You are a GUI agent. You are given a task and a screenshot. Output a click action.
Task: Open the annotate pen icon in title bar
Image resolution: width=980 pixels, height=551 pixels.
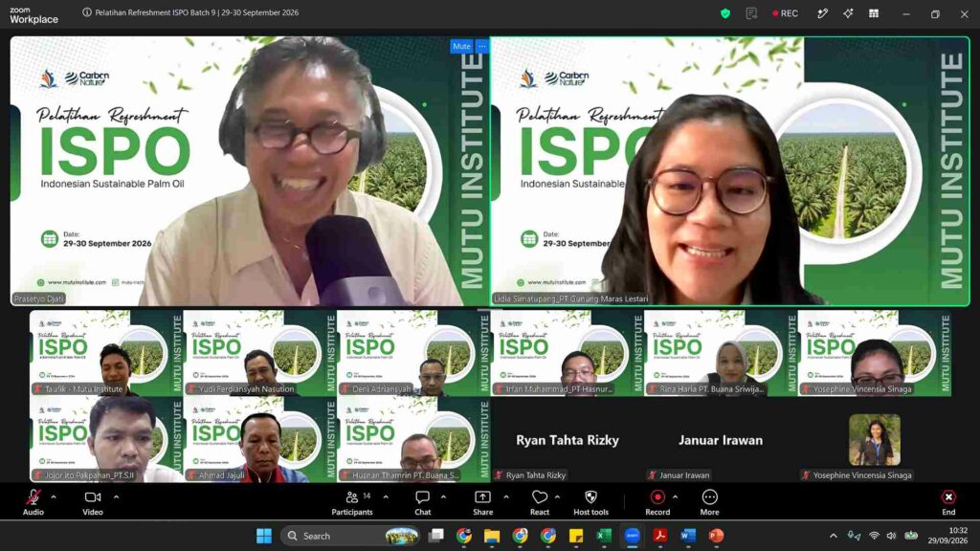(822, 13)
